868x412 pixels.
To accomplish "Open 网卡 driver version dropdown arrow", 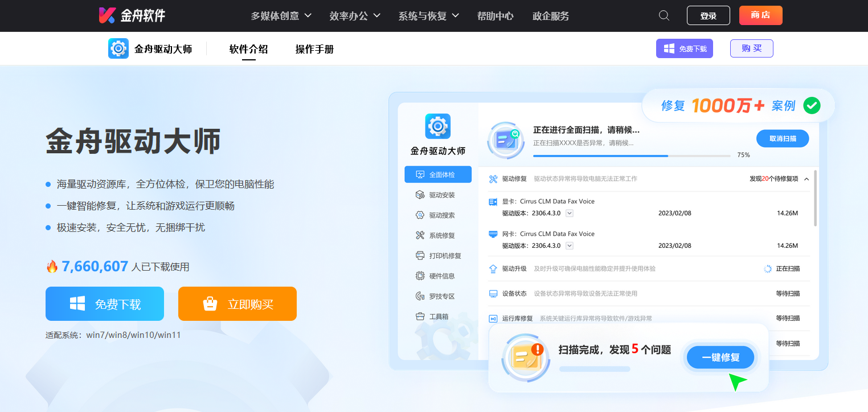I will [569, 246].
